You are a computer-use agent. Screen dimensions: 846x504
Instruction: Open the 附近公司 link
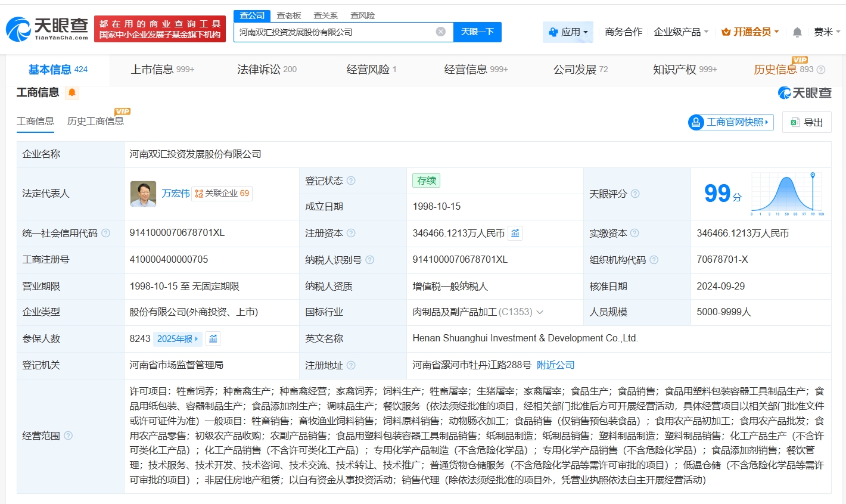click(x=556, y=365)
